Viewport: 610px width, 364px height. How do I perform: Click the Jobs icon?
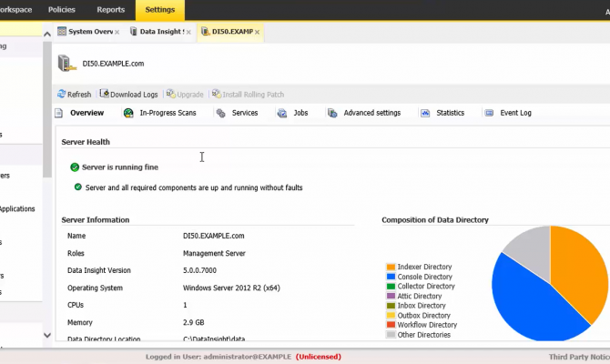click(x=282, y=113)
